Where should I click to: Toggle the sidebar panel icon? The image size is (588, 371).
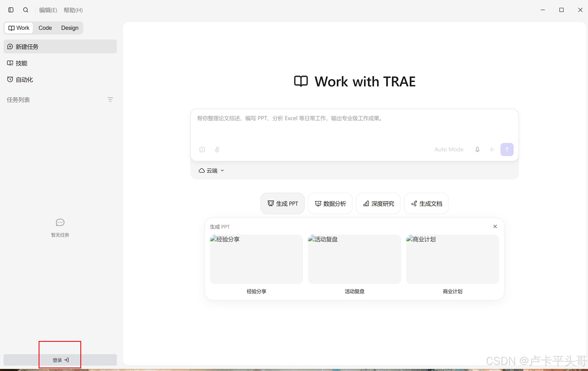click(x=11, y=10)
